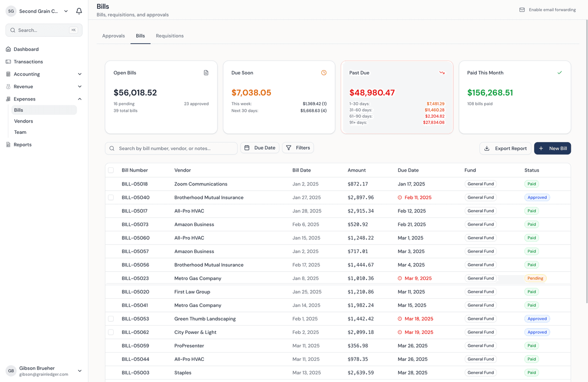The width and height of the screenshot is (588, 382).
Task: Click the SG organization avatar
Action: coord(11,11)
